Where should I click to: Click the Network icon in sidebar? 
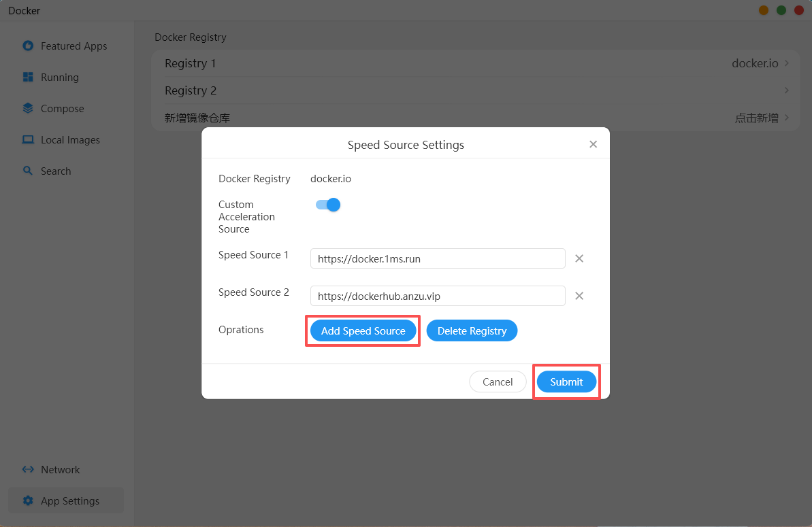click(x=28, y=470)
